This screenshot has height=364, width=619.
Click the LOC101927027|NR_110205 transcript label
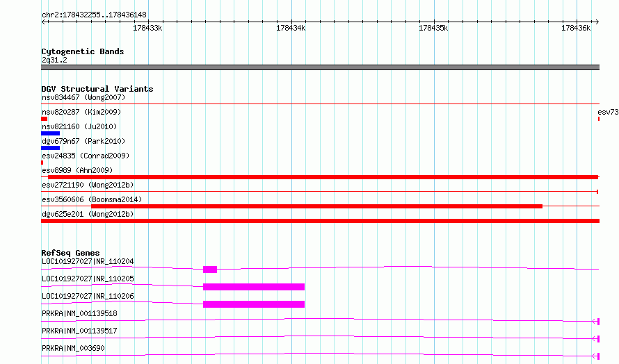click(88, 279)
